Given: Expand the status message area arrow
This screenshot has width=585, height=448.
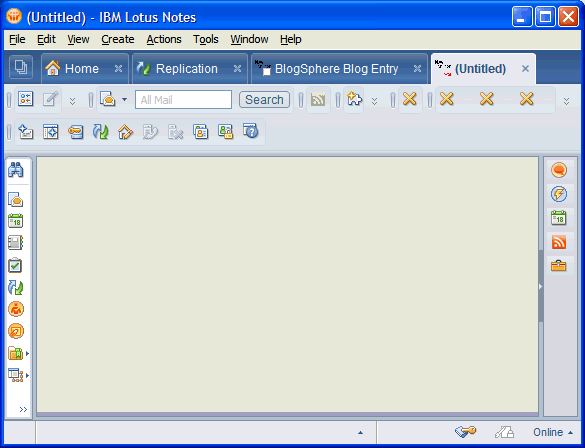Looking at the screenshot, I should coord(360,433).
